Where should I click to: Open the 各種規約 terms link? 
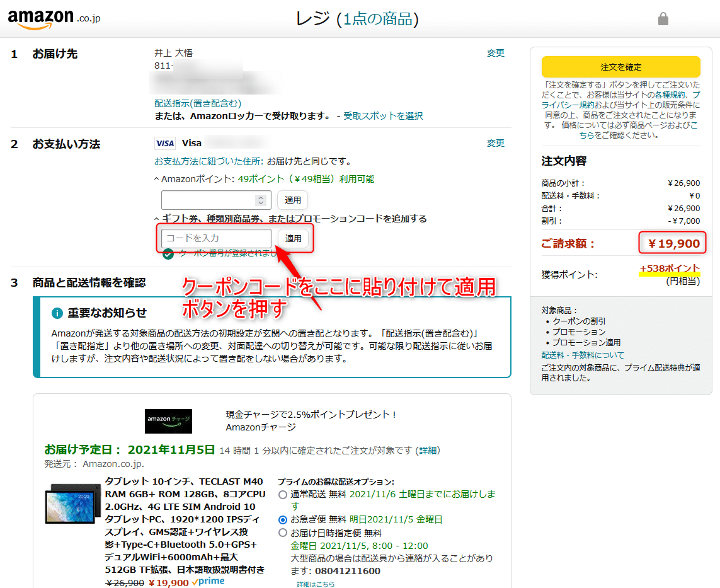coord(670,95)
